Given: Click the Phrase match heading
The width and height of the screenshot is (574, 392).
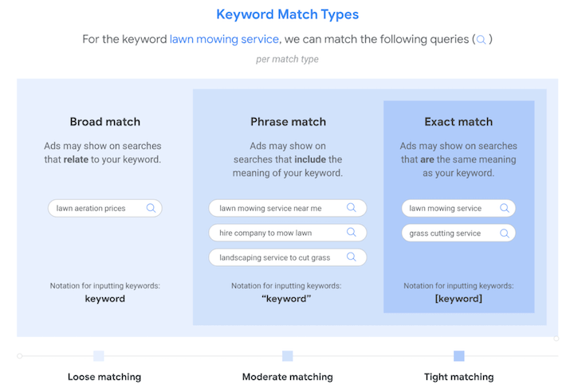Looking at the screenshot, I should pyautogui.click(x=288, y=122).
